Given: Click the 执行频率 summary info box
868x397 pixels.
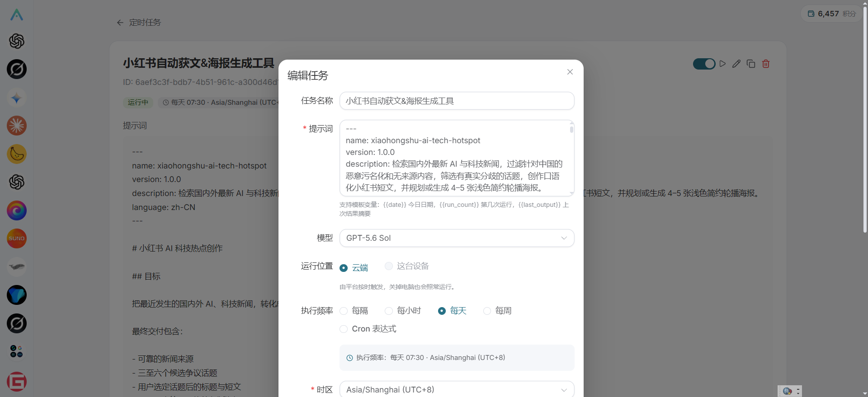Looking at the screenshot, I should pyautogui.click(x=457, y=358).
